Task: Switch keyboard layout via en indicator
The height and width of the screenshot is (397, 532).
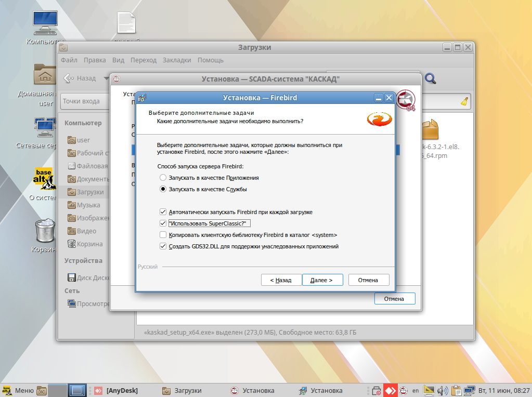Action: 416,390
